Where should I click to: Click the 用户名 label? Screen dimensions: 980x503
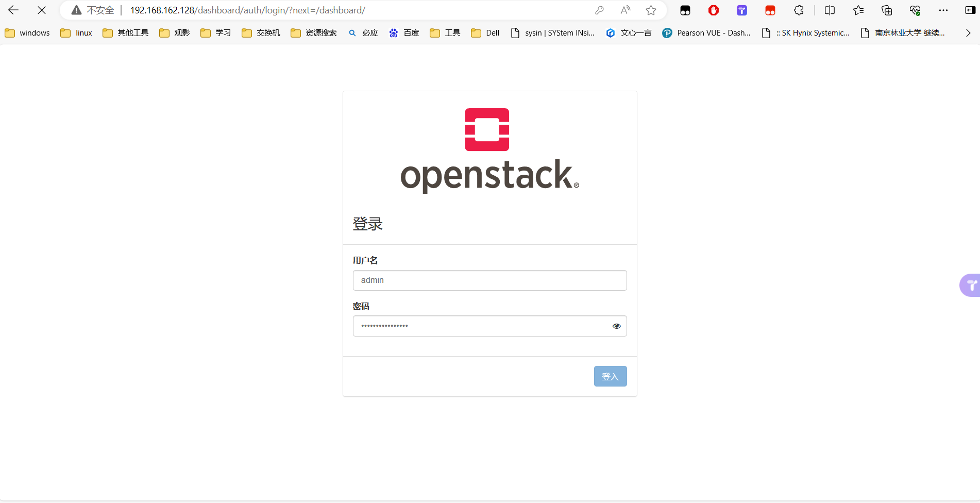tap(365, 260)
